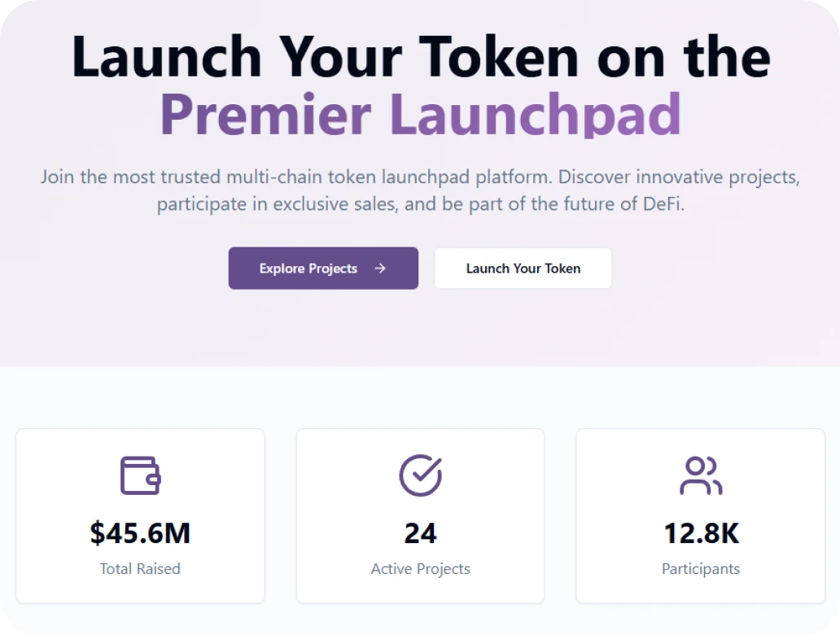Viewport: 840px width, 635px height.
Task: Click the Participants label
Action: tap(700, 569)
